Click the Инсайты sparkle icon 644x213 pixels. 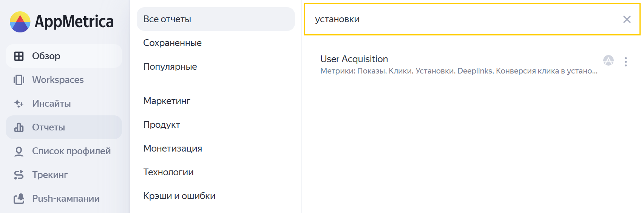[19, 104]
